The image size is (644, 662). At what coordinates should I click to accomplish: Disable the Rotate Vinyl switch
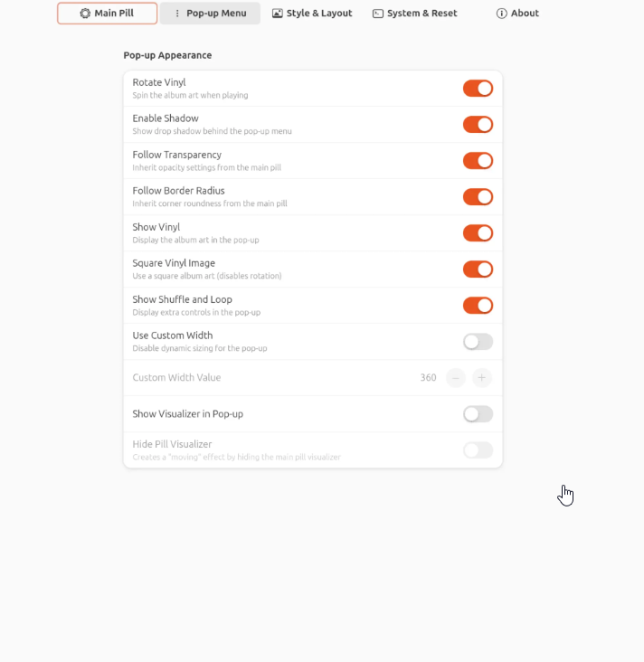tap(478, 89)
